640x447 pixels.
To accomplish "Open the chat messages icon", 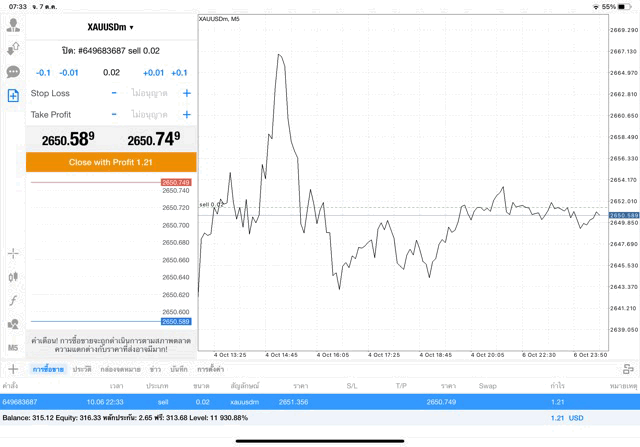I will click(13, 72).
